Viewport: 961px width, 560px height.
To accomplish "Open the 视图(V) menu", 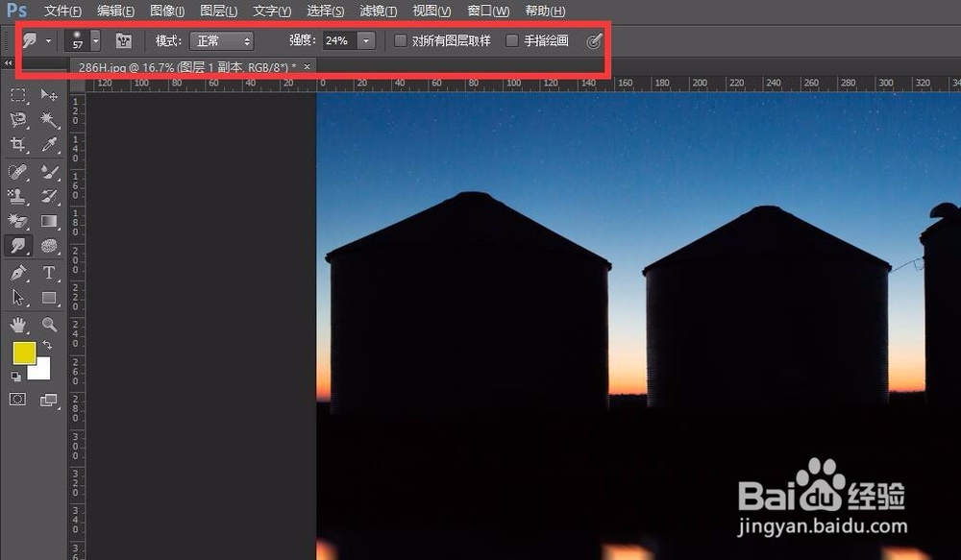I will tap(431, 11).
